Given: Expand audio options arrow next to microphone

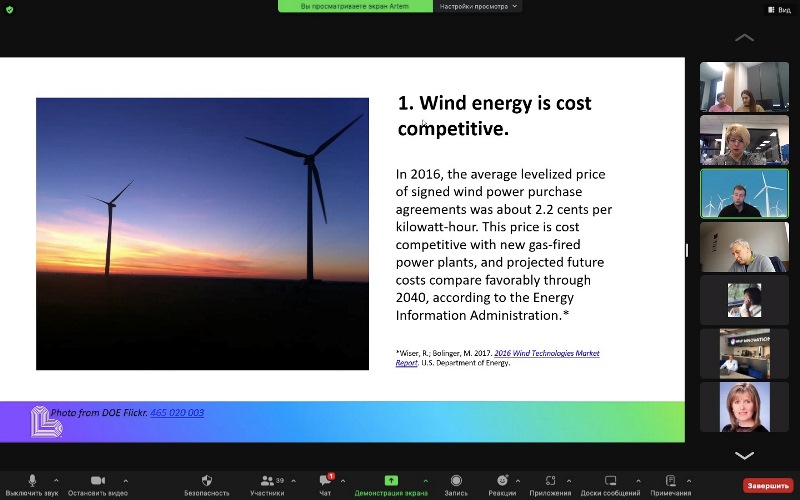Looking at the screenshot, I should (x=56, y=480).
